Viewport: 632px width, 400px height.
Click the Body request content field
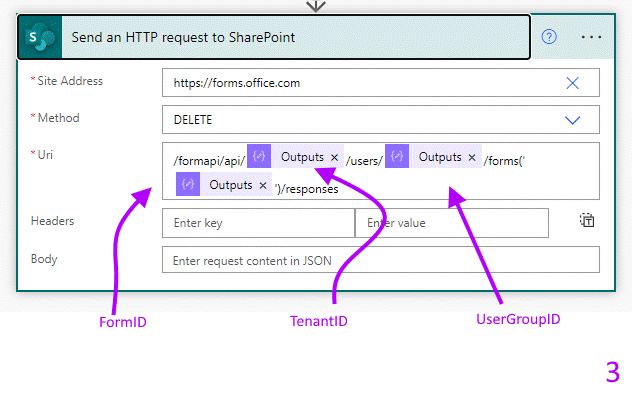[380, 260]
